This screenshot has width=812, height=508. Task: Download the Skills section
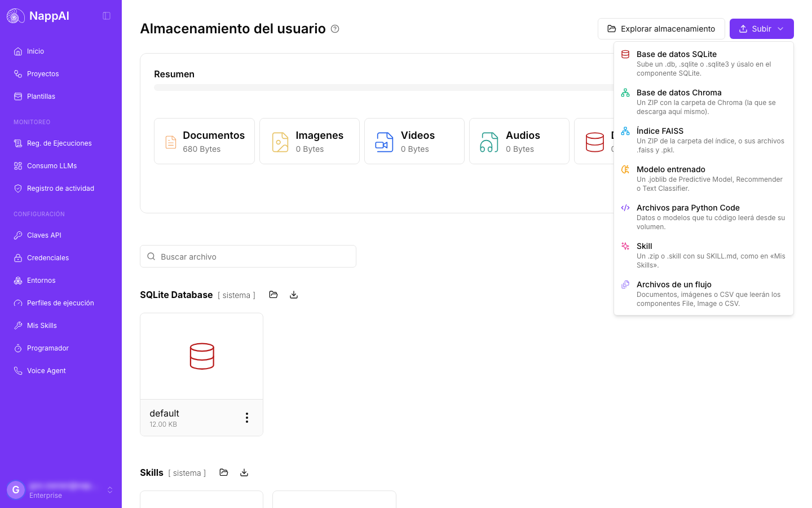click(244, 472)
